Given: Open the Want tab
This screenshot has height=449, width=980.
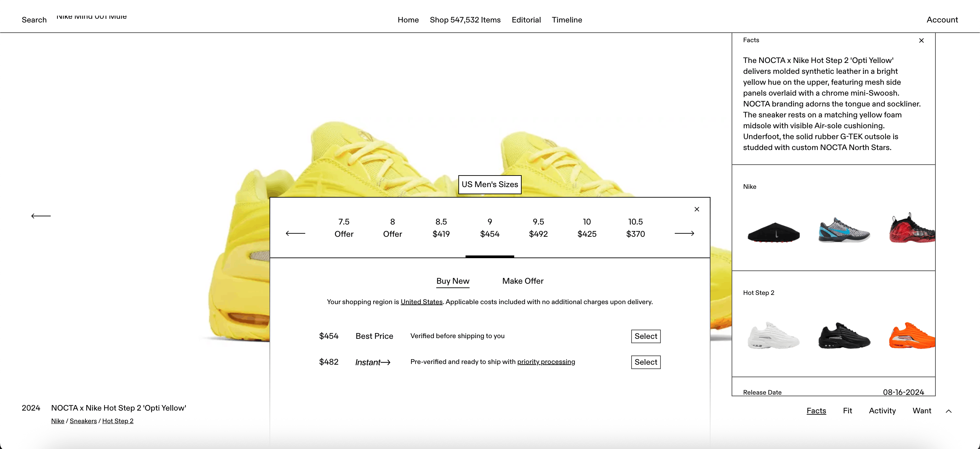Looking at the screenshot, I should [x=922, y=411].
